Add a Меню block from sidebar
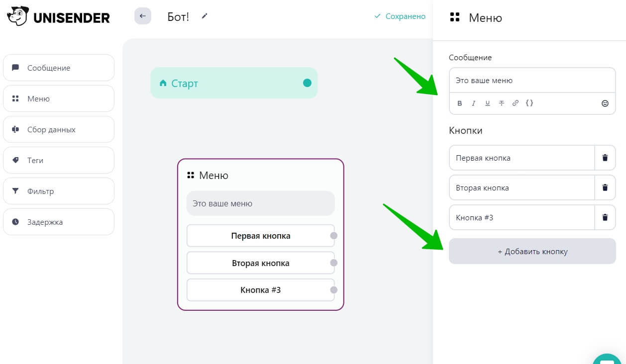Image resolution: width=626 pixels, height=364 pixels. [59, 98]
